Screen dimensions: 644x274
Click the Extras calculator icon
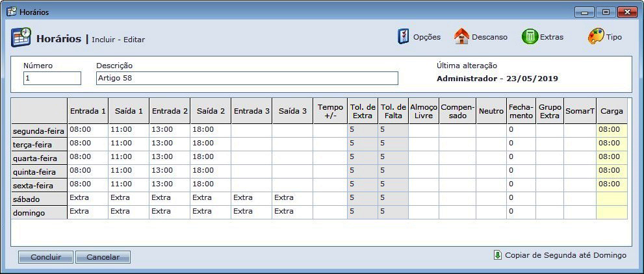click(x=530, y=37)
